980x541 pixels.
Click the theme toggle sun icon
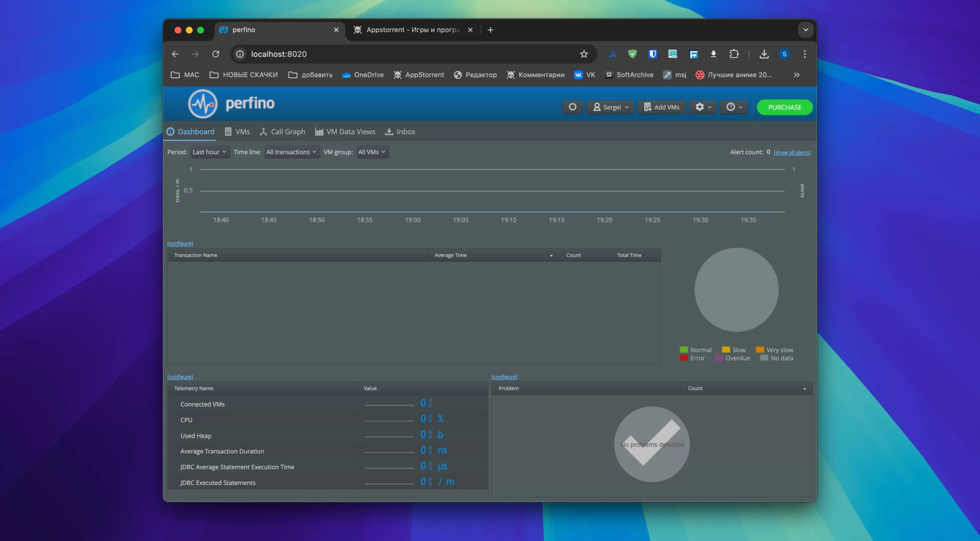point(572,107)
